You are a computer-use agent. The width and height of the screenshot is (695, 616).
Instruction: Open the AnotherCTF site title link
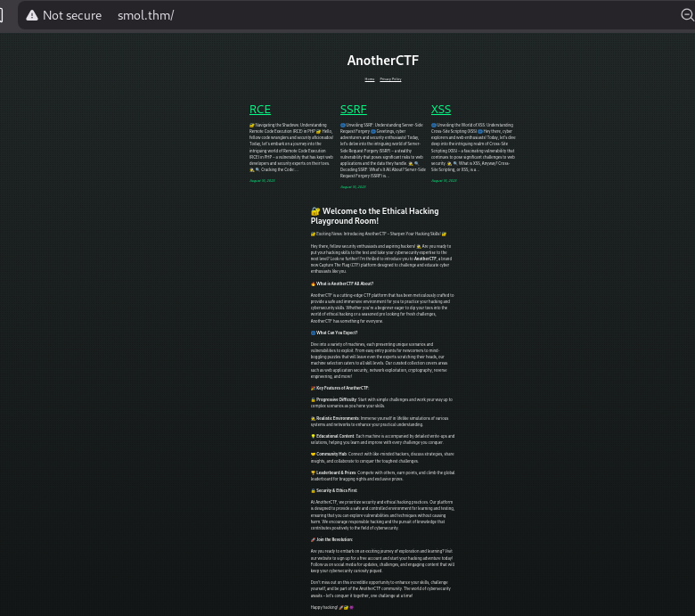pos(382,61)
